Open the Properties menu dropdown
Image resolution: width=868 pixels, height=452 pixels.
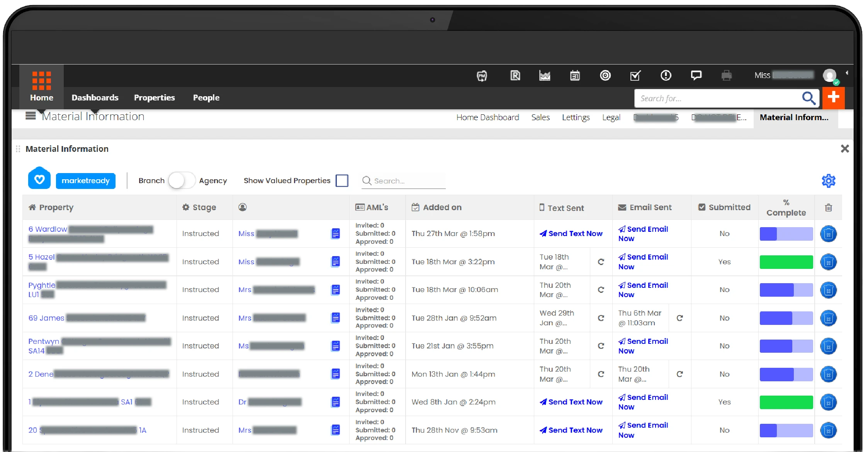(x=154, y=98)
